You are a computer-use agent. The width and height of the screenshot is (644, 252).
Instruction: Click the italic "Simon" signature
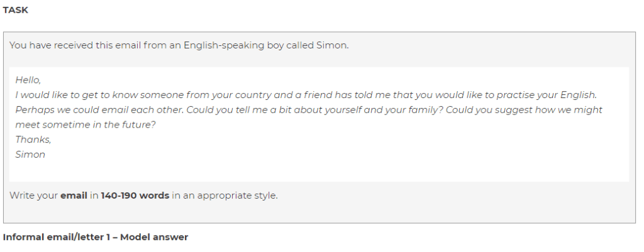click(x=30, y=154)
